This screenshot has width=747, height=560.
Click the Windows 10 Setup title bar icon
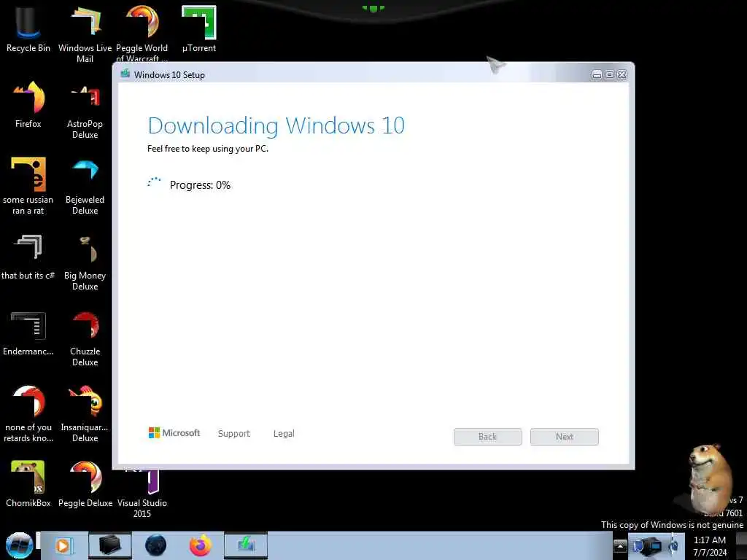[125, 74]
